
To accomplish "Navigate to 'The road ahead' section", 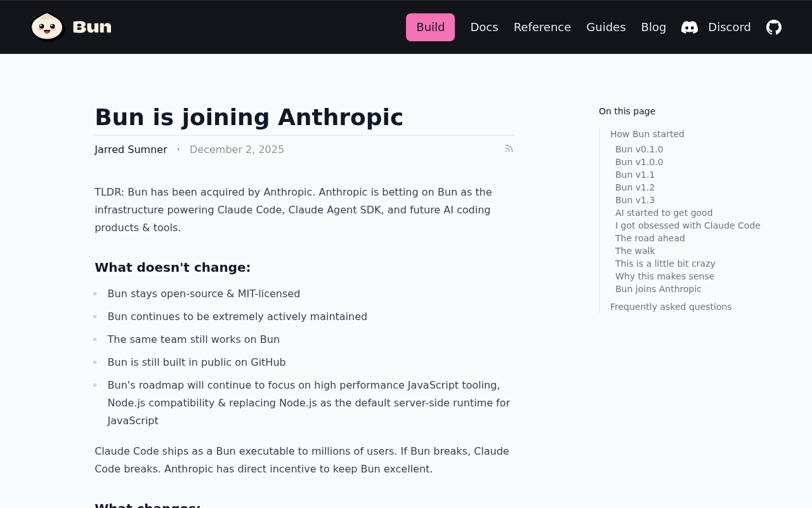I will (x=650, y=238).
